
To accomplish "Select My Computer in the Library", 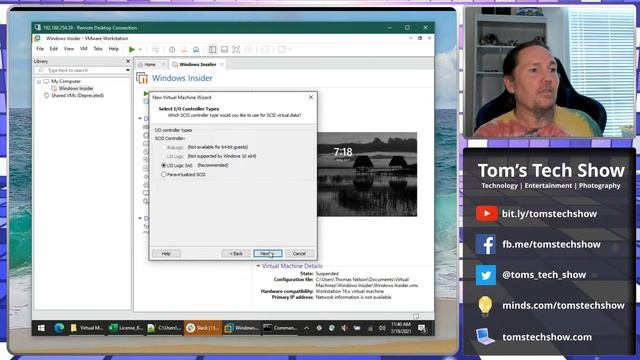I will pos(65,81).
